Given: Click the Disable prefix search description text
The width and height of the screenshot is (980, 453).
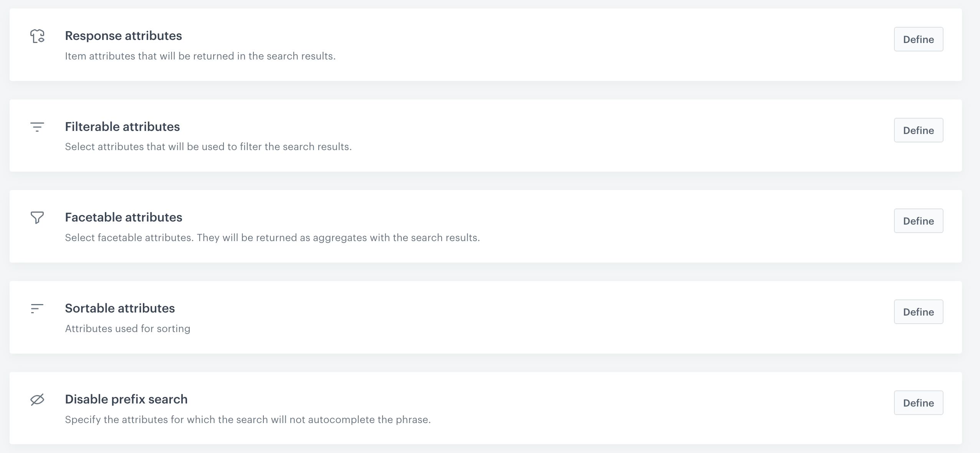Looking at the screenshot, I should point(248,420).
